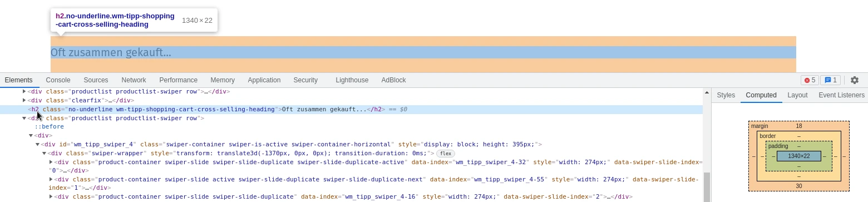Open the Lighthouse tab

point(352,80)
